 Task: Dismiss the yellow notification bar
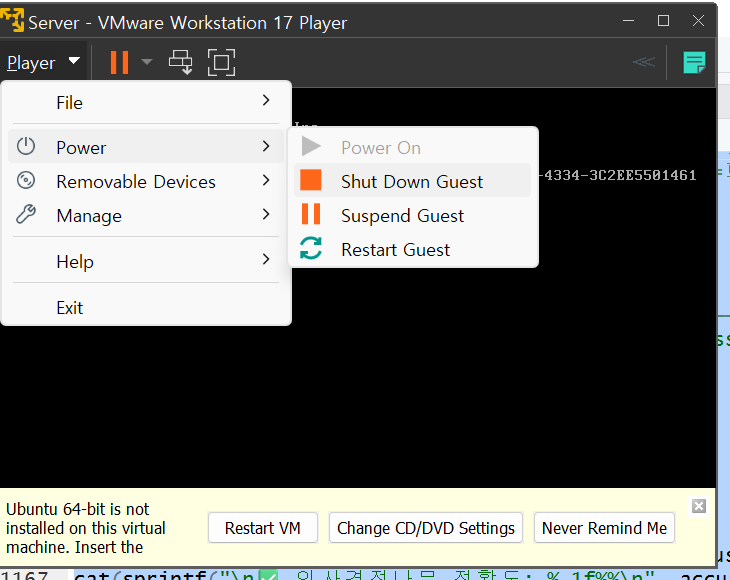pyautogui.click(x=699, y=506)
